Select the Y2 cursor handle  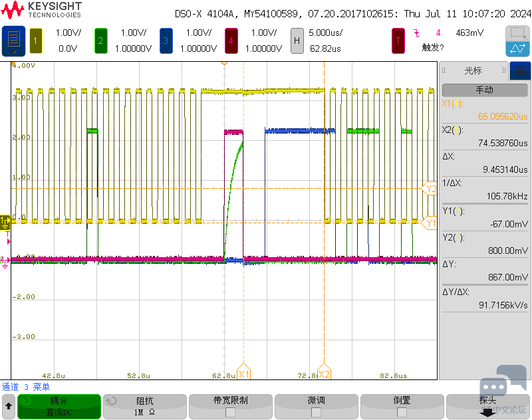click(x=430, y=189)
